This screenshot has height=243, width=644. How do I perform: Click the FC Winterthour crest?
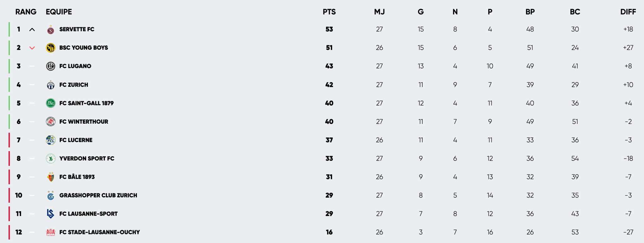pos(51,122)
